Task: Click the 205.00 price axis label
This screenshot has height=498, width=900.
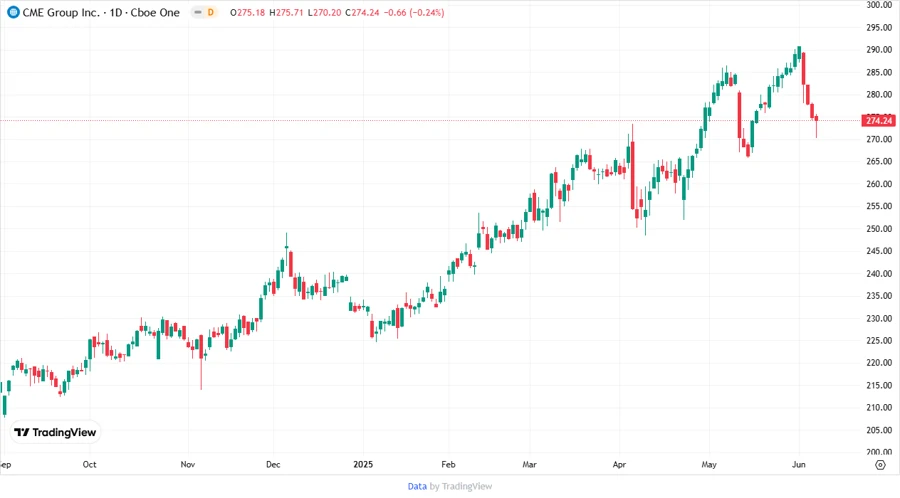Action: (879, 430)
